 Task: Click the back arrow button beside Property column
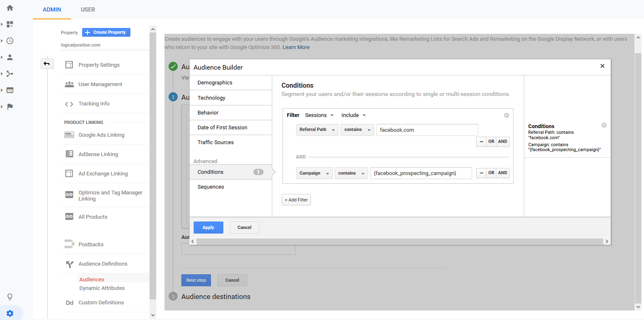[x=47, y=63]
